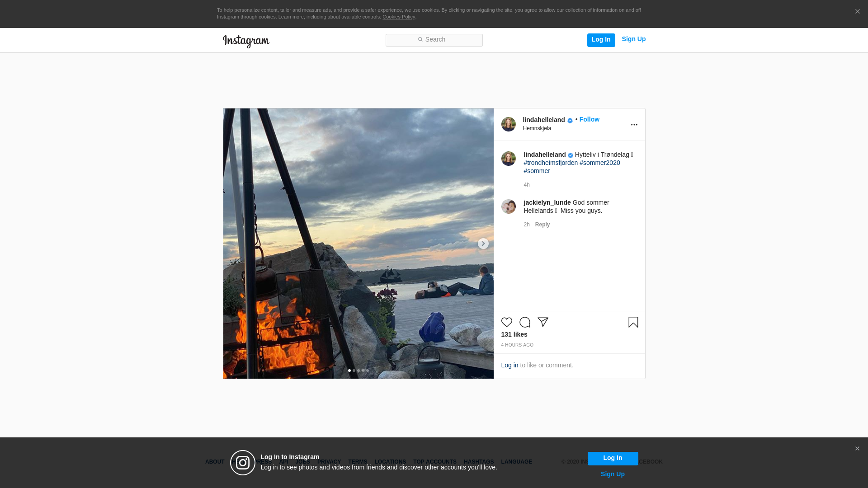Screen dimensions: 868x488
Task: Click the Search input field
Action: [x=434, y=40]
